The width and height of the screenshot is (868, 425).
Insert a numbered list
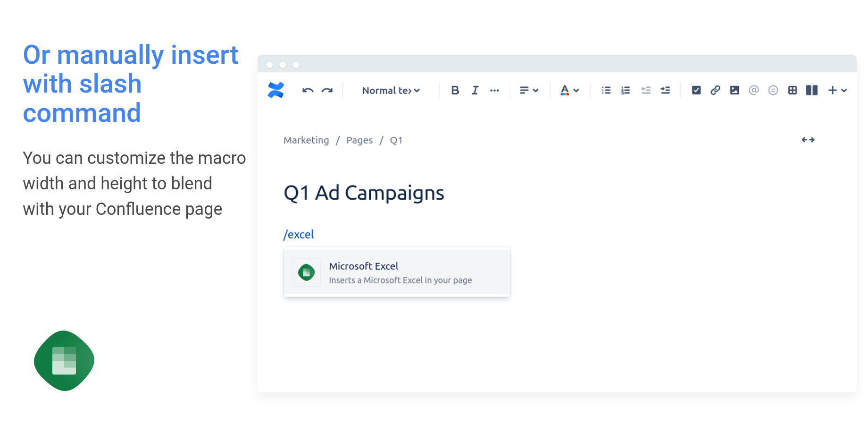point(626,90)
